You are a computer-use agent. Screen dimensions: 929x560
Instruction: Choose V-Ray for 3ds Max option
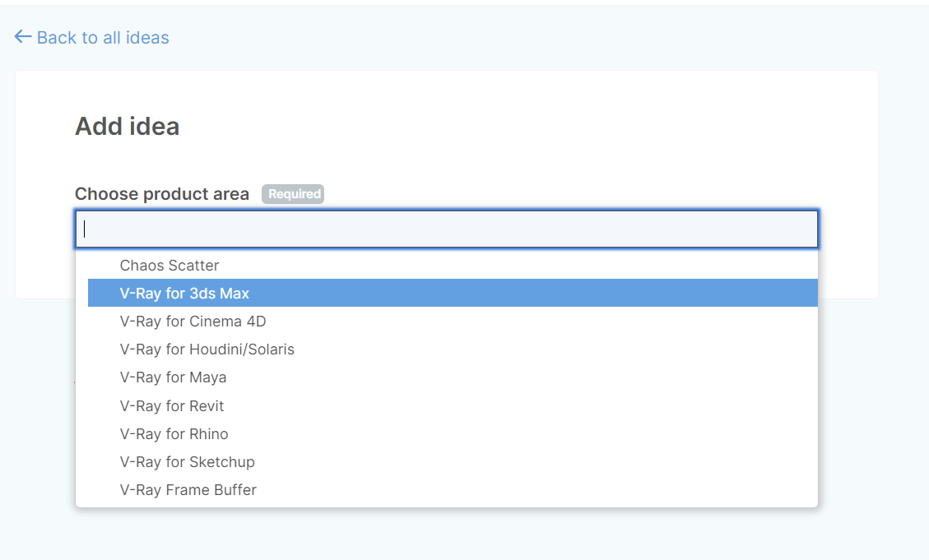click(x=453, y=293)
